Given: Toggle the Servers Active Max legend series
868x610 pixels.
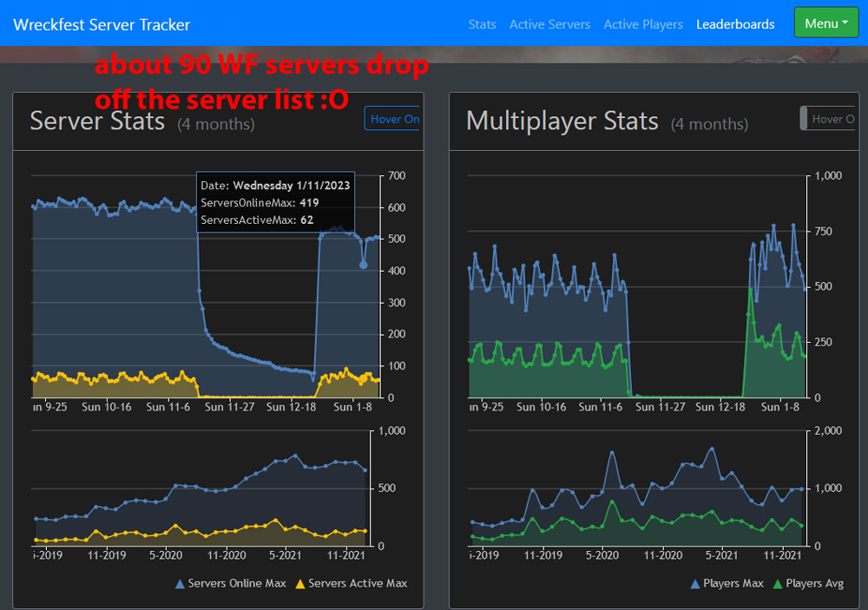Looking at the screenshot, I should pyautogui.click(x=352, y=583).
